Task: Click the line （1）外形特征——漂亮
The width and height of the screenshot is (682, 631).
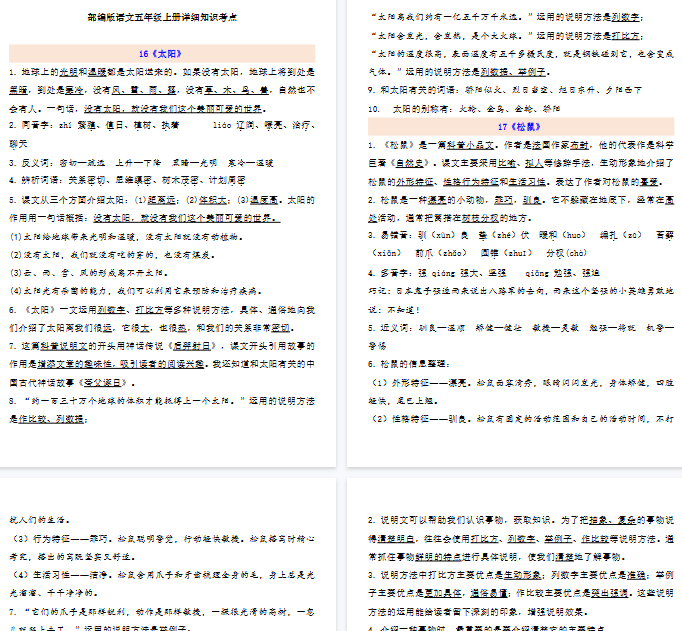Action: pyautogui.click(x=521, y=383)
